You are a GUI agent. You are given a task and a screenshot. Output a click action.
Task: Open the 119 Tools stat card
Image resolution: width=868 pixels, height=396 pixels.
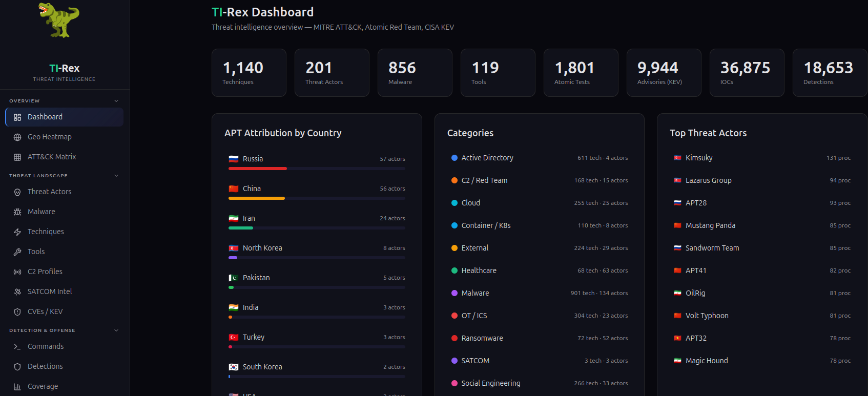click(x=498, y=73)
